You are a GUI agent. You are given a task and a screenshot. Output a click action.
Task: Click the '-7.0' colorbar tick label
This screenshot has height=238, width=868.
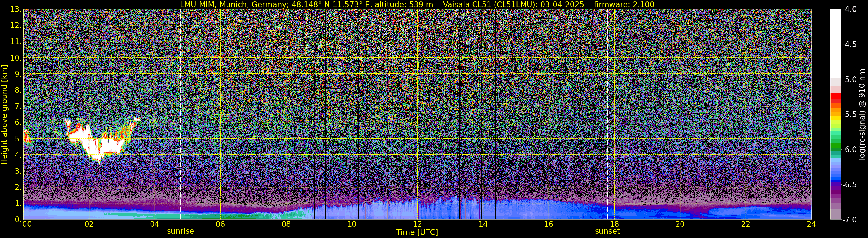tap(850, 220)
